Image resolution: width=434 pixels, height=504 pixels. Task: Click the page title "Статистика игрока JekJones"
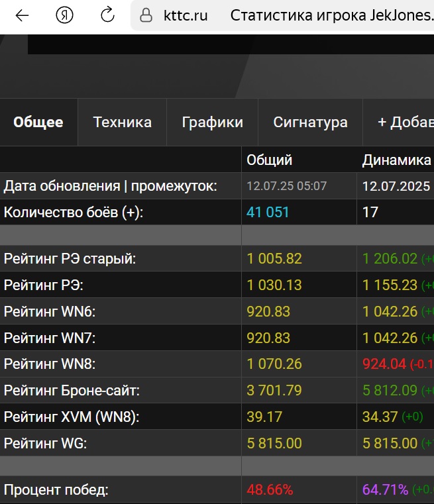331,16
